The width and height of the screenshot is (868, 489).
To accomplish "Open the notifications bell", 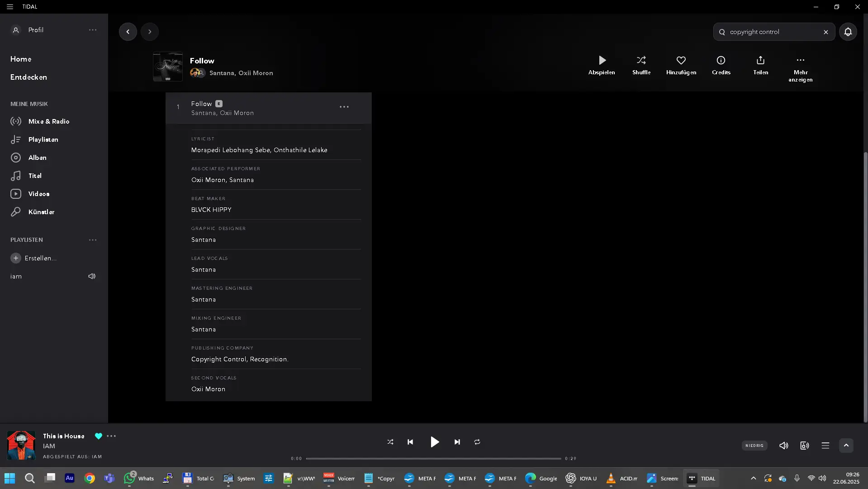I will click(x=848, y=32).
